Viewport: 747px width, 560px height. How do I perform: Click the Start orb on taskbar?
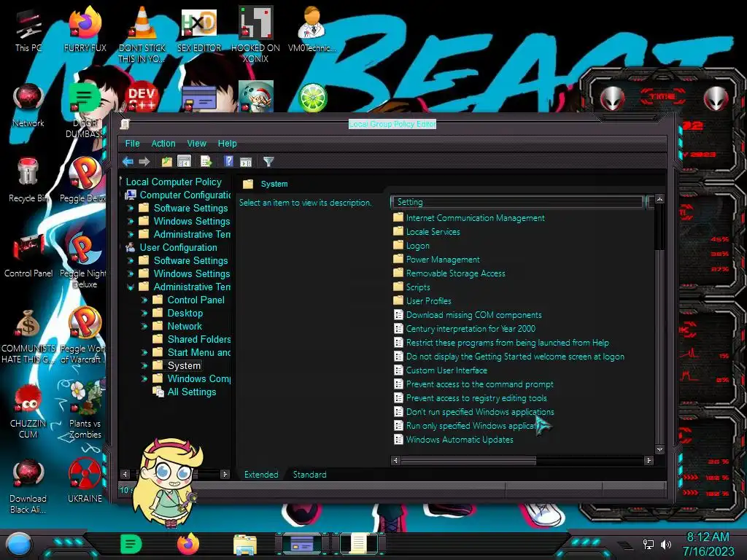[x=18, y=545]
